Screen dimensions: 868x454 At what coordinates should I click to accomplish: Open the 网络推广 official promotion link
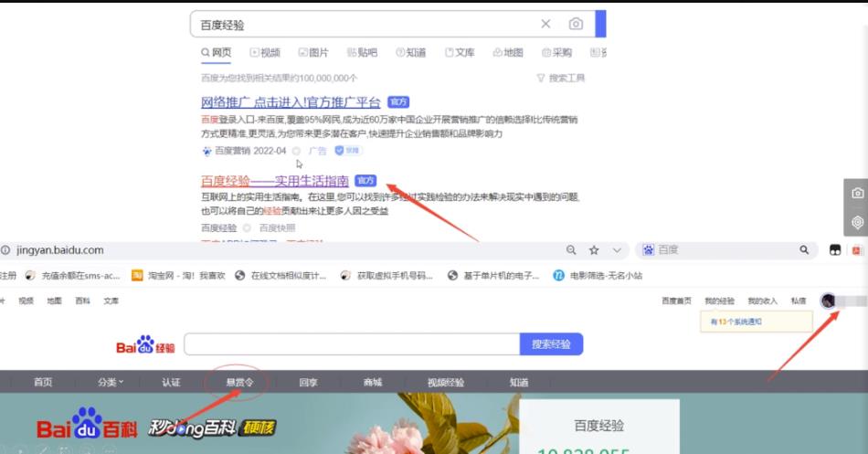(291, 102)
